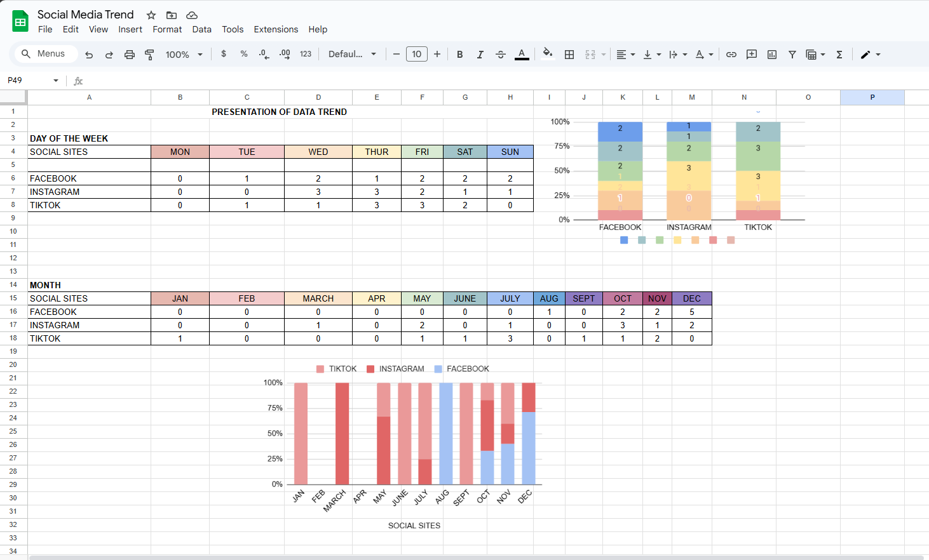Select column A header
Viewport: 929px width, 560px height.
point(90,97)
